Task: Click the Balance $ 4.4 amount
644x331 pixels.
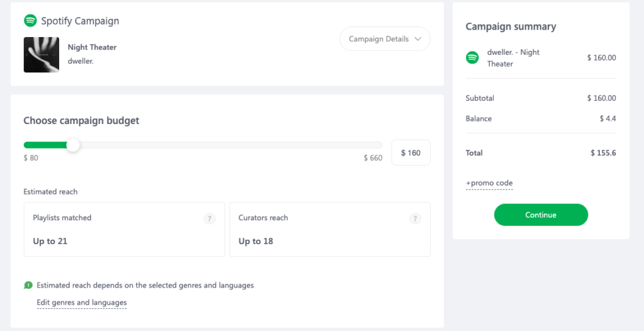Action: pos(608,119)
